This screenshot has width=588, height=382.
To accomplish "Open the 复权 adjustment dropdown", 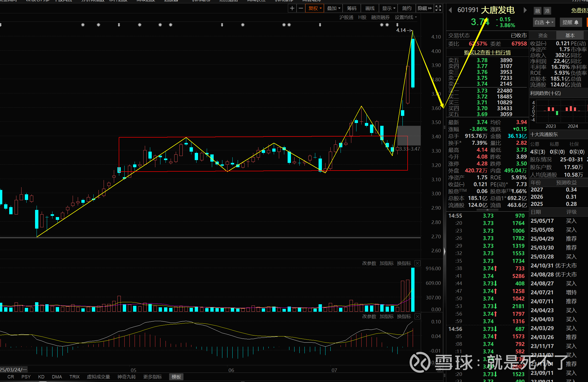I will pos(315,8).
